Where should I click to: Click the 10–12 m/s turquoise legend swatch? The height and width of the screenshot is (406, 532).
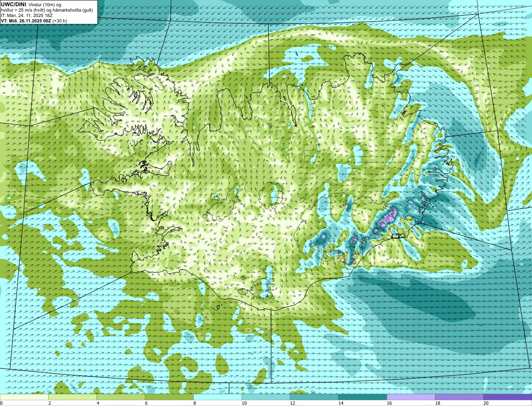(266, 397)
